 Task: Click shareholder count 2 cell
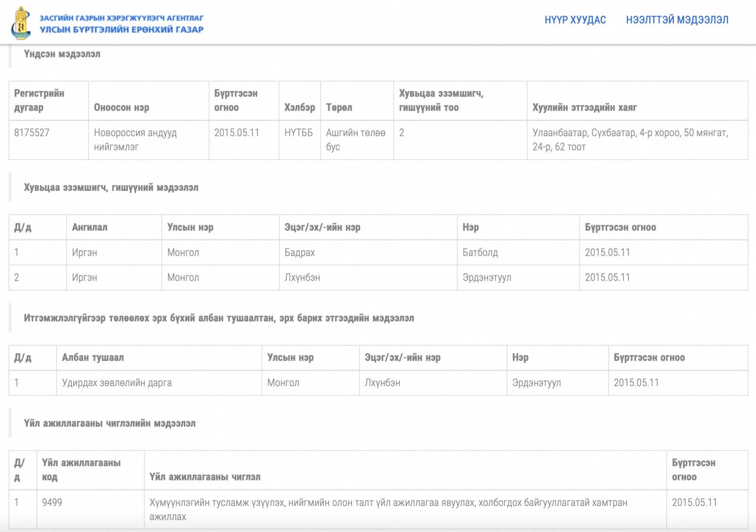pyautogui.click(x=460, y=140)
